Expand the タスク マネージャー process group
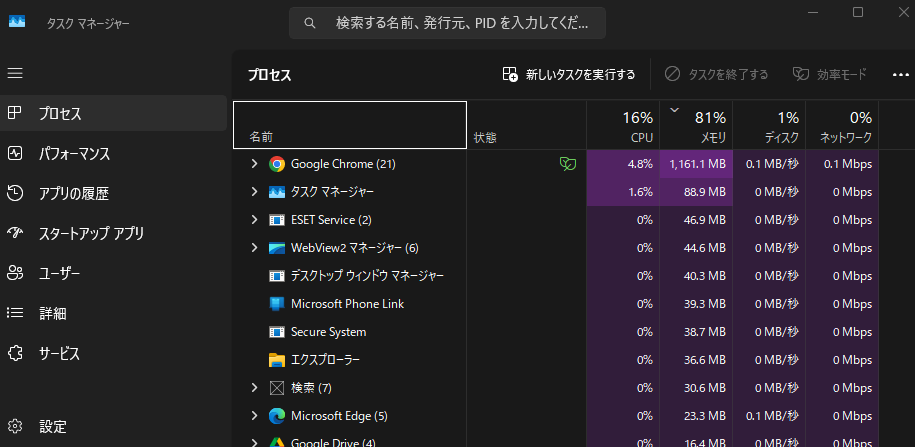 (254, 192)
